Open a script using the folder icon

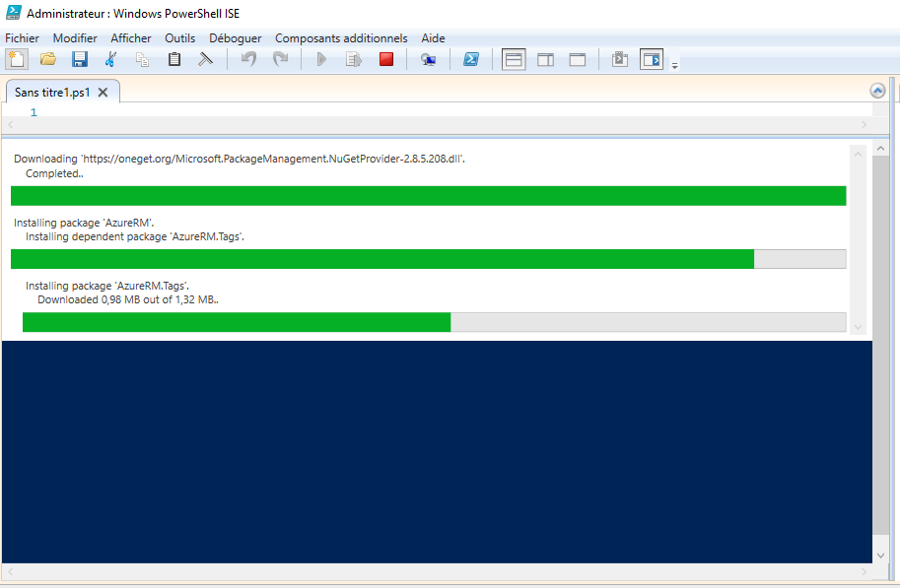pos(47,59)
